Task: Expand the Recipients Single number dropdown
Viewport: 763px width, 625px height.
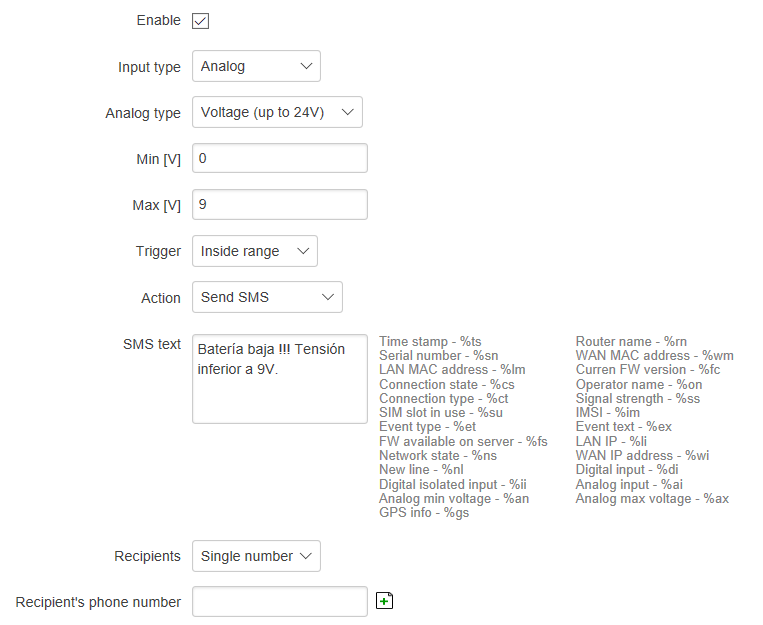Action: tap(256, 556)
